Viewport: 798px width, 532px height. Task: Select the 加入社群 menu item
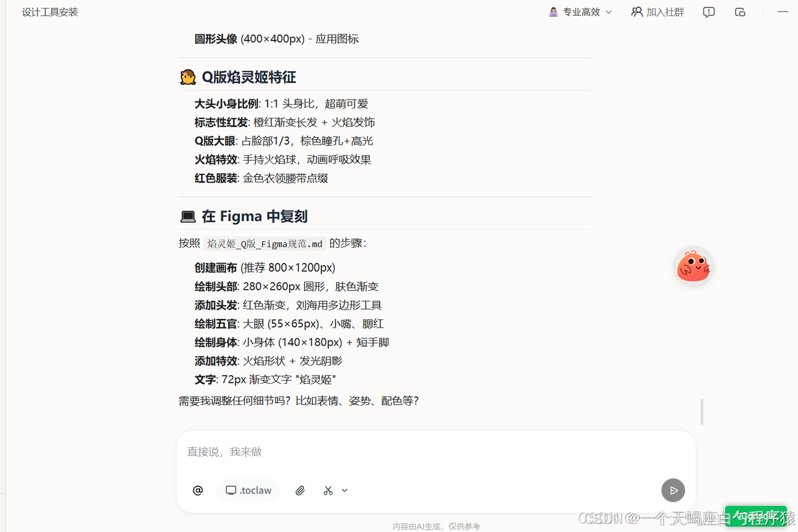[657, 12]
